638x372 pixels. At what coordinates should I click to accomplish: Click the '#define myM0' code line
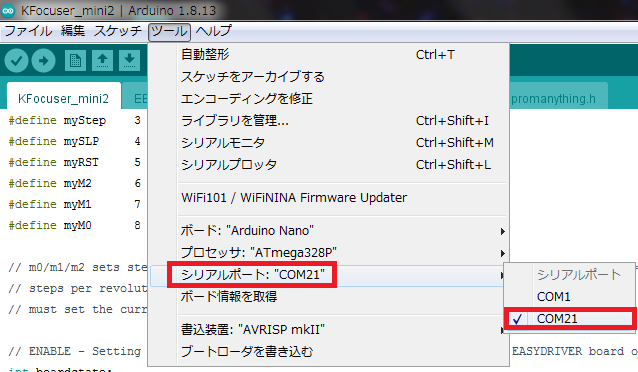pos(74,225)
